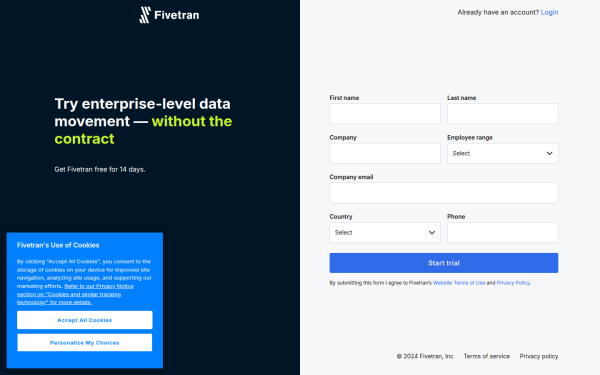The width and height of the screenshot is (600, 375).
Task: Go to the Login link
Action: pos(549,12)
